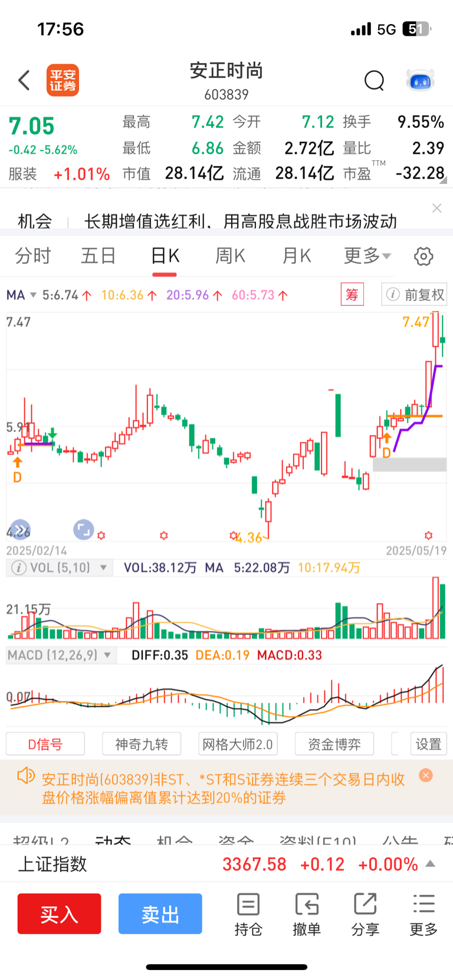
Task: Tap the rightmost red event marker on chart
Action: tap(429, 535)
